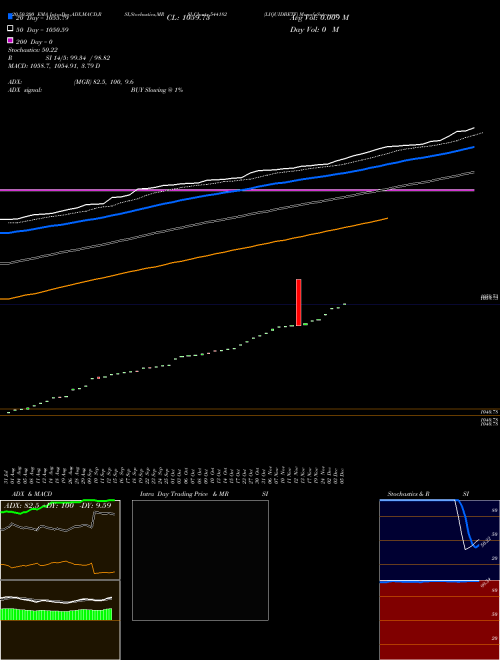Click the 'Intra Day Trading Price & MR' title
The height and width of the screenshot is (660, 500).
pyautogui.click(x=184, y=494)
